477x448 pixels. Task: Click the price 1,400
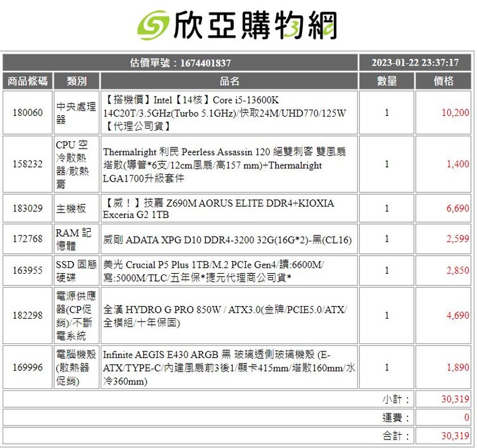tap(458, 164)
